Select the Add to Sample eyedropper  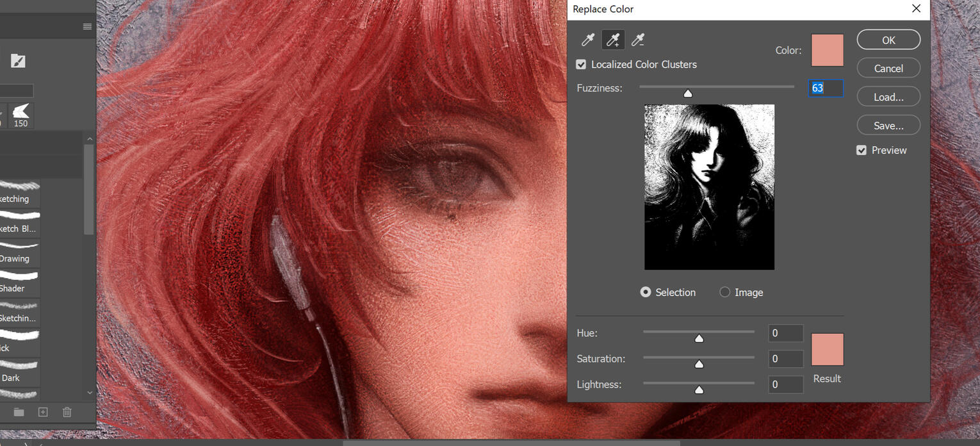[x=613, y=40]
